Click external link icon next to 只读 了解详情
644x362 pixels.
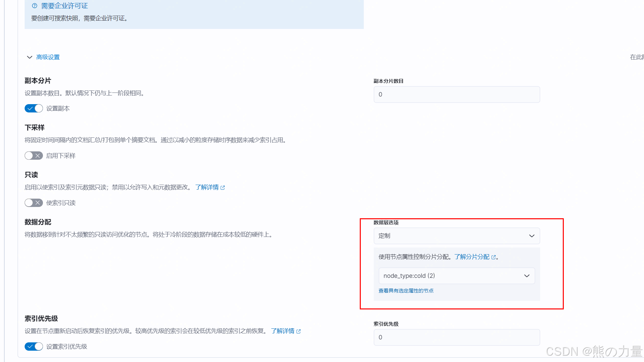[223, 188]
